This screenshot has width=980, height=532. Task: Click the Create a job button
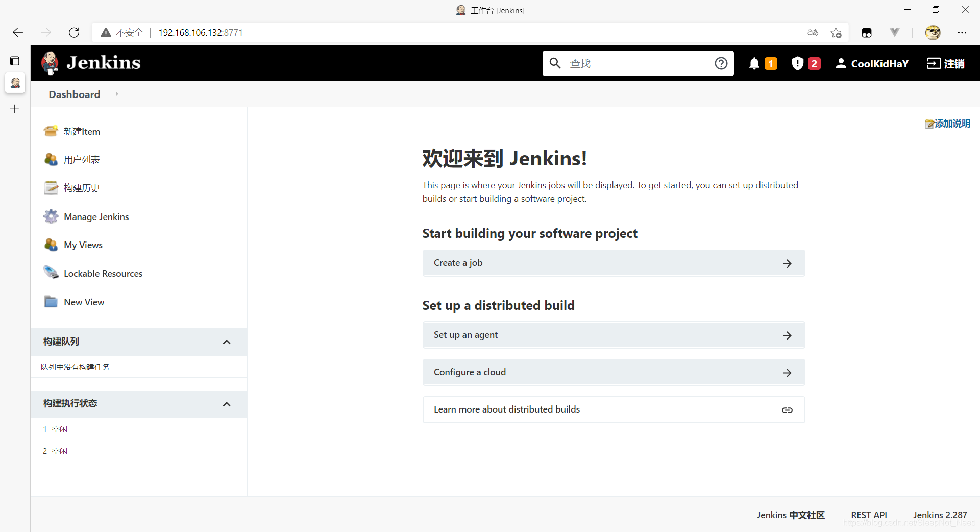coord(614,263)
